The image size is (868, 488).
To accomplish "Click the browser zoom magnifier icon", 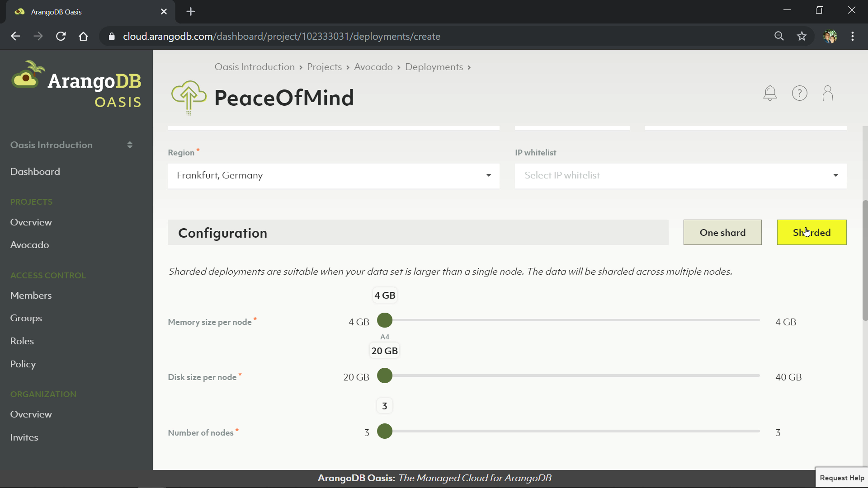I will [x=778, y=36].
